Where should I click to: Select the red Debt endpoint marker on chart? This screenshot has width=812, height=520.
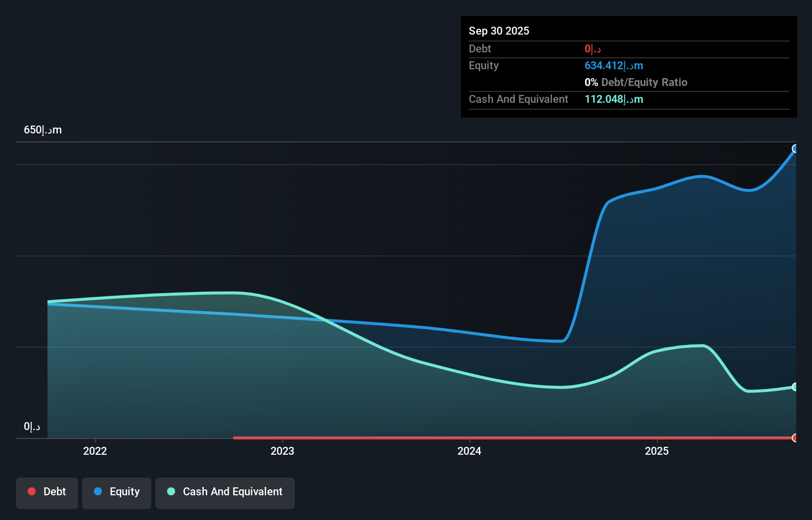tap(795, 437)
